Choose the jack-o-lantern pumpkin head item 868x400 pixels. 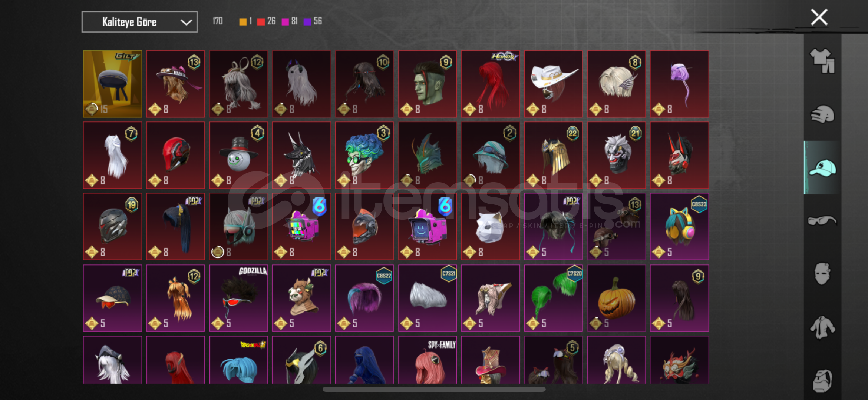click(616, 298)
